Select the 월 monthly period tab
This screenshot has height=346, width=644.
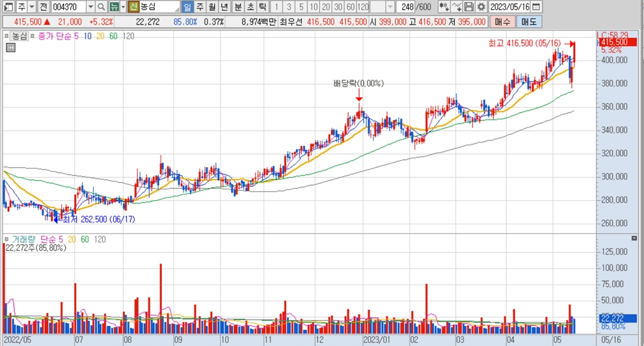pyautogui.click(x=212, y=7)
